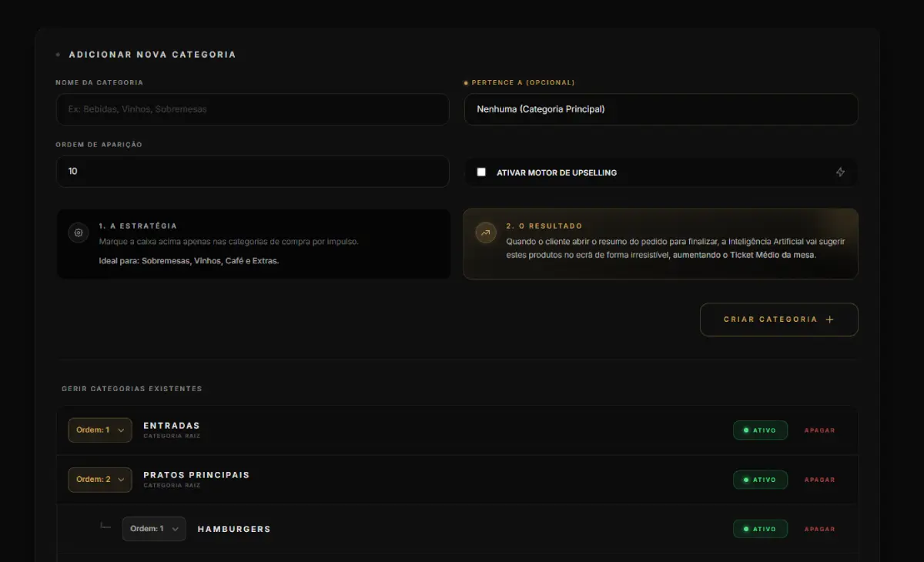Screen dimensions: 924x562
Task: Delete Hamburgers with its Apagar link
Action: click(x=819, y=529)
